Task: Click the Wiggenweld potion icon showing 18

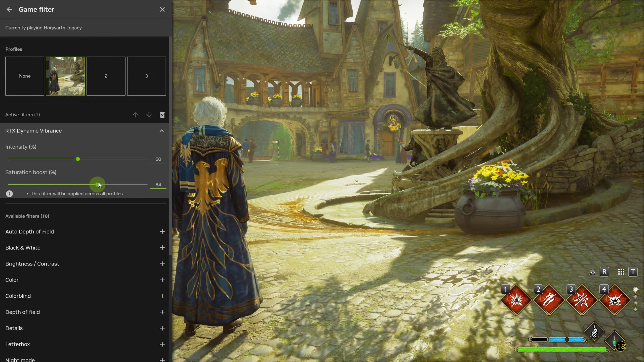Action: click(x=616, y=341)
